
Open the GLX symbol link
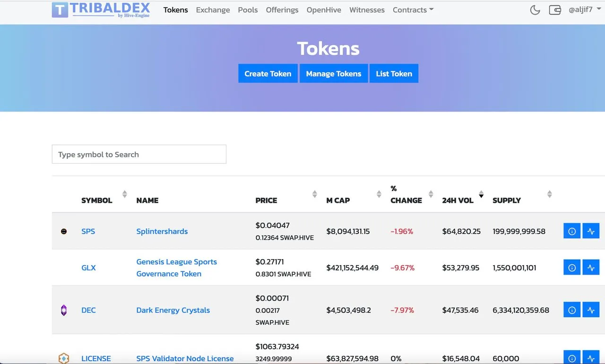click(89, 268)
